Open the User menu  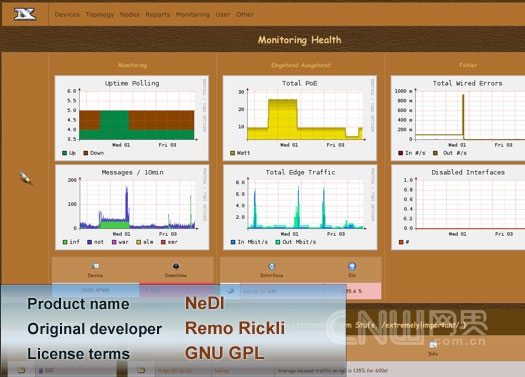point(223,14)
